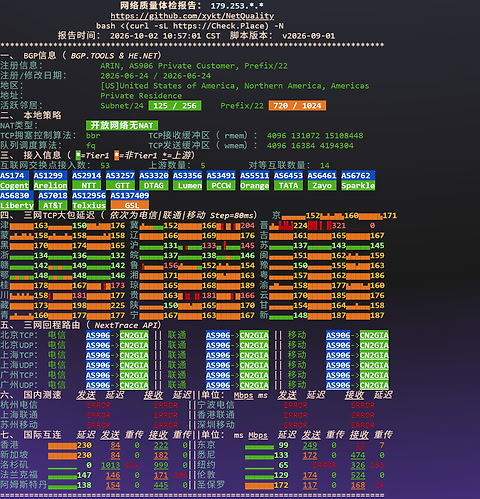Click the 悉尼 latency value 133

(281, 455)
